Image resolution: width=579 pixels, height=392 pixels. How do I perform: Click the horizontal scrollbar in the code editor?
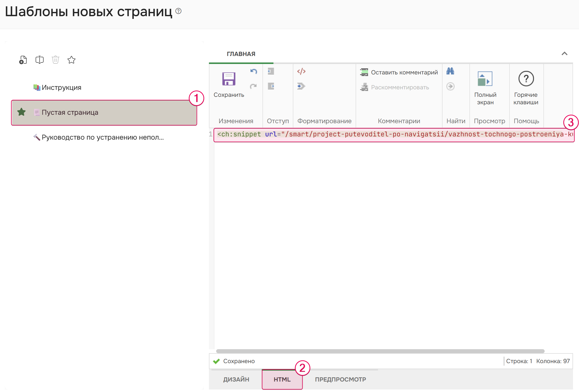380,351
